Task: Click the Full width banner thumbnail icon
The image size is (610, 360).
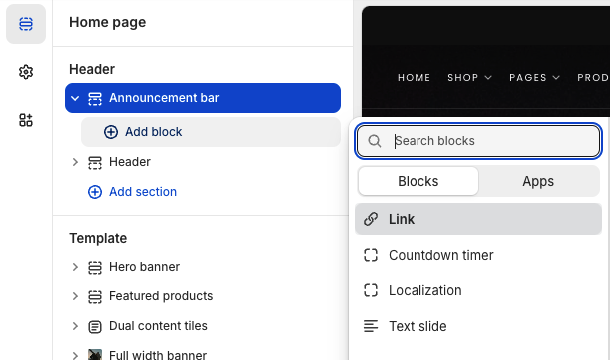Action: 95,354
